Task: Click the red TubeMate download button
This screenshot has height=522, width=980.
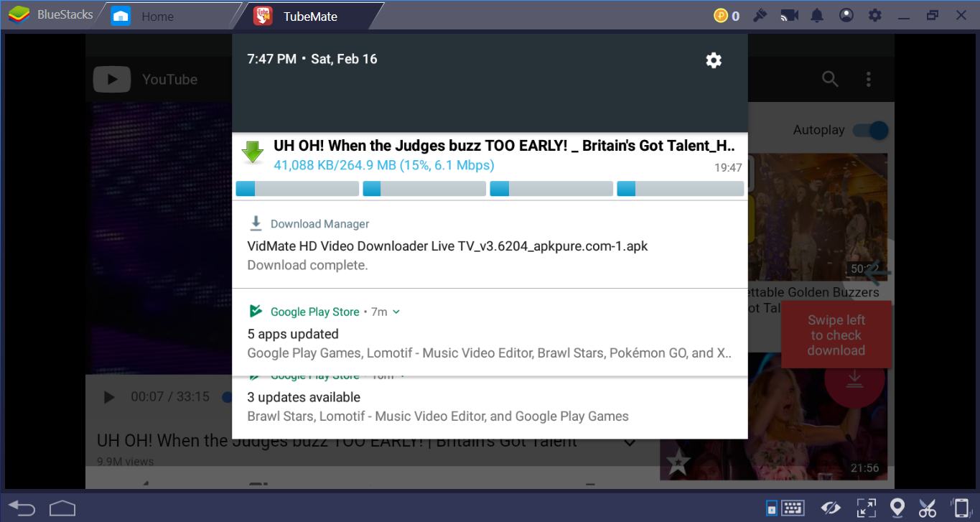Action: [854, 379]
